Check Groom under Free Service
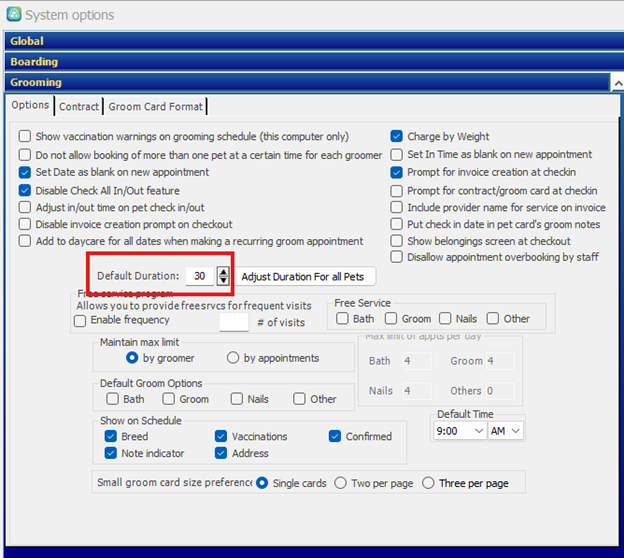This screenshot has height=558, width=624. tap(391, 318)
